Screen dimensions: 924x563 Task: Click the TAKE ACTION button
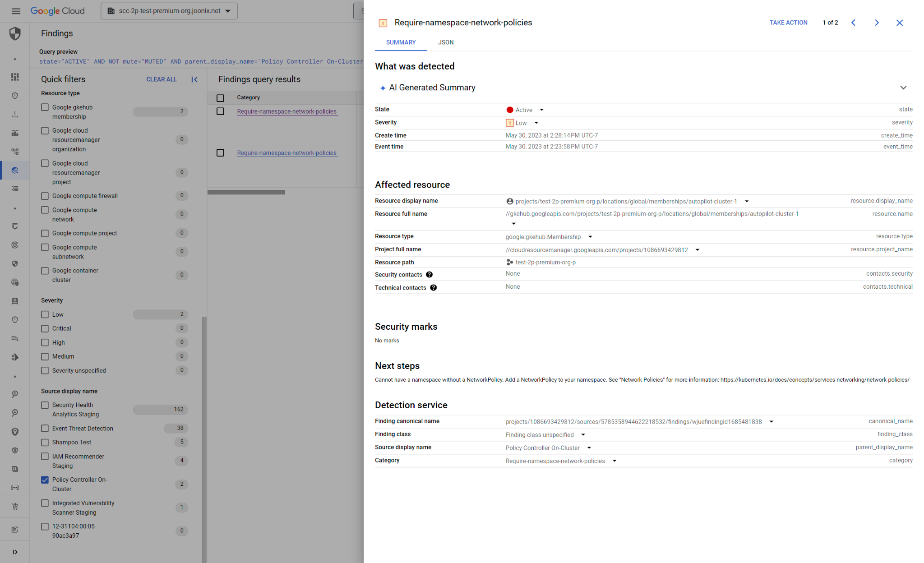(x=788, y=23)
